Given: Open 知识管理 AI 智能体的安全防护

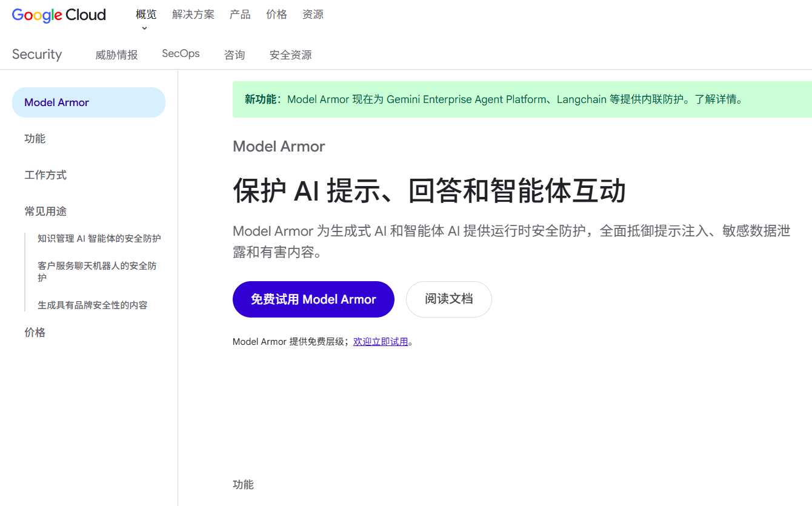Looking at the screenshot, I should [99, 239].
